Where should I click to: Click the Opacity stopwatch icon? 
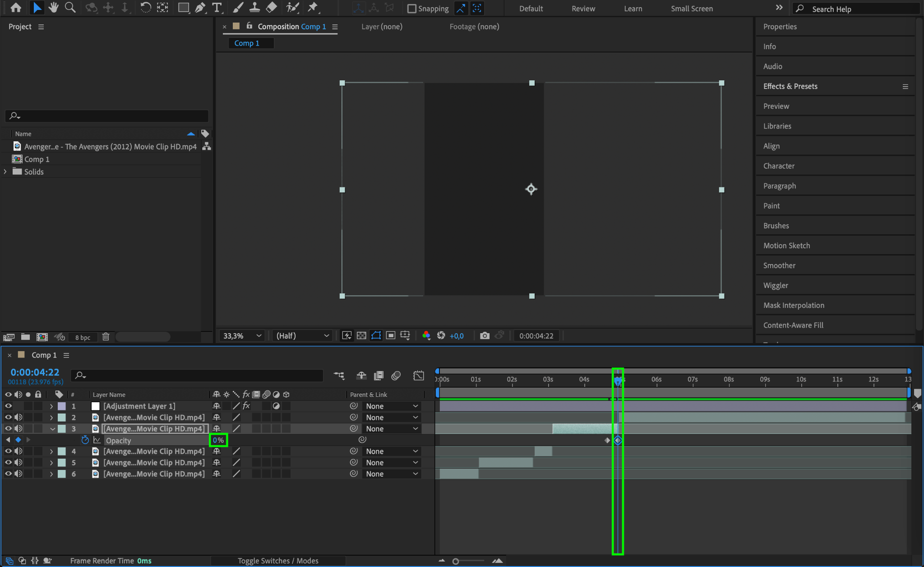pyautogui.click(x=85, y=440)
